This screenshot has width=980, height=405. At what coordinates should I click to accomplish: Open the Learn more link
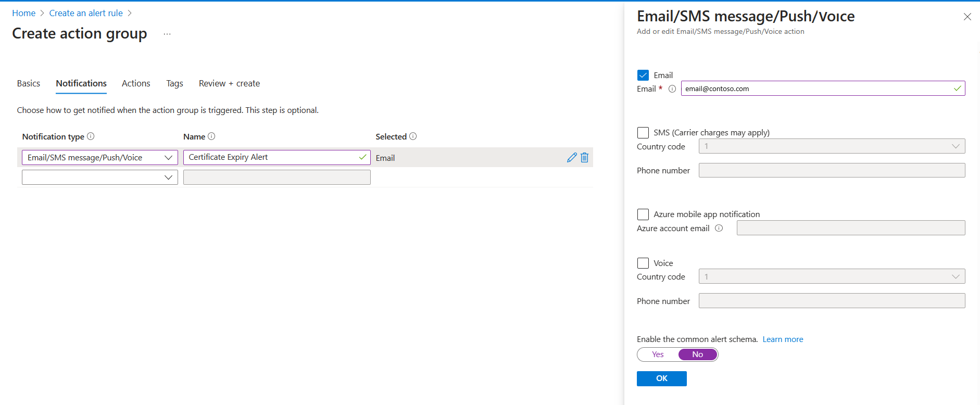pos(783,339)
